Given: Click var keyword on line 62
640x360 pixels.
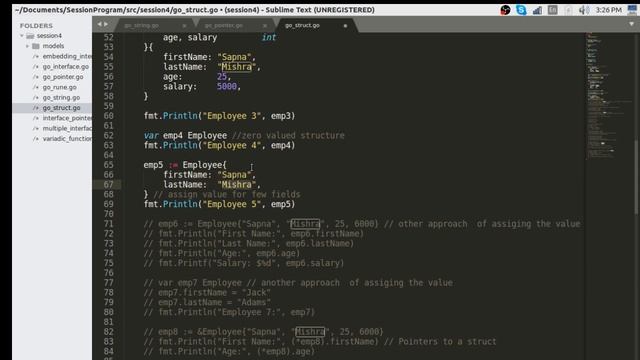Looking at the screenshot, I should [x=151, y=136].
